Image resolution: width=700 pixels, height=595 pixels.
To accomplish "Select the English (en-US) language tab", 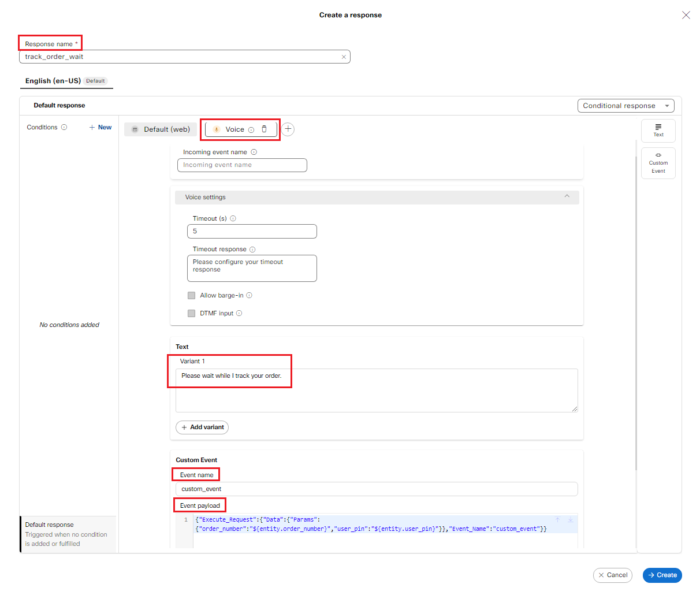I will pos(53,81).
